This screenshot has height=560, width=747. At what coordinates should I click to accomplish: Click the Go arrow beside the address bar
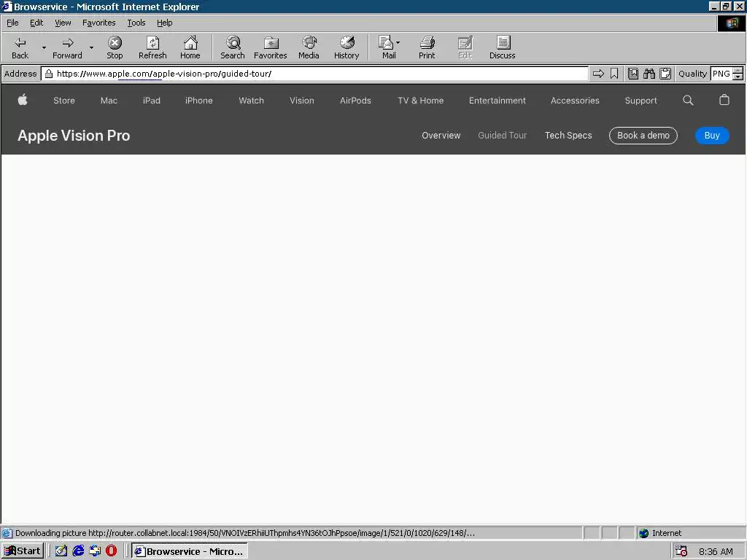click(x=598, y=74)
